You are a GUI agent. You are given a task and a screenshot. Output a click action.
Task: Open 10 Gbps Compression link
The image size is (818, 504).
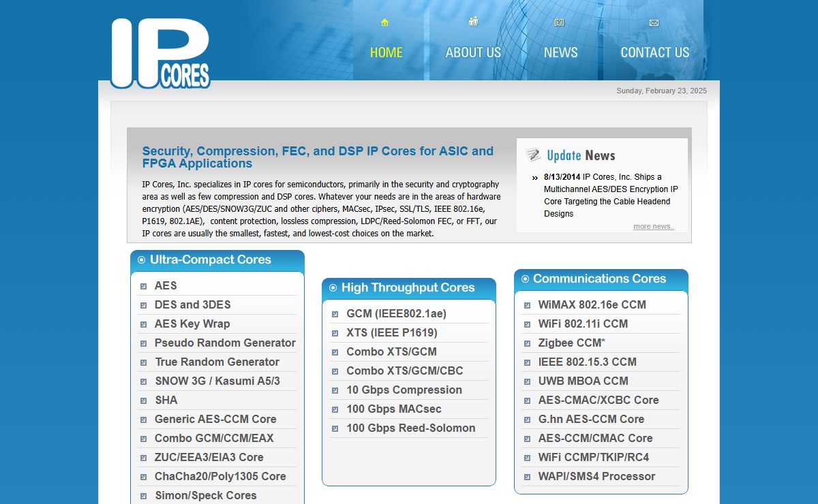tap(404, 390)
